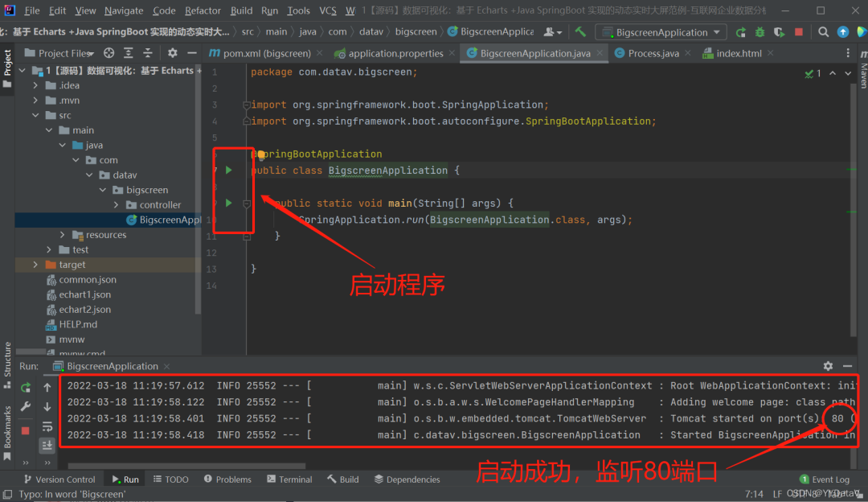Screen dimensions: 868x502
Task: Open the user account dropdown in toolbar
Action: [552, 32]
